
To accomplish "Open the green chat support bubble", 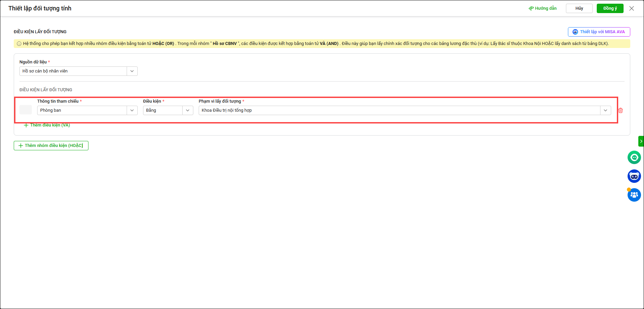I will click(x=634, y=157).
